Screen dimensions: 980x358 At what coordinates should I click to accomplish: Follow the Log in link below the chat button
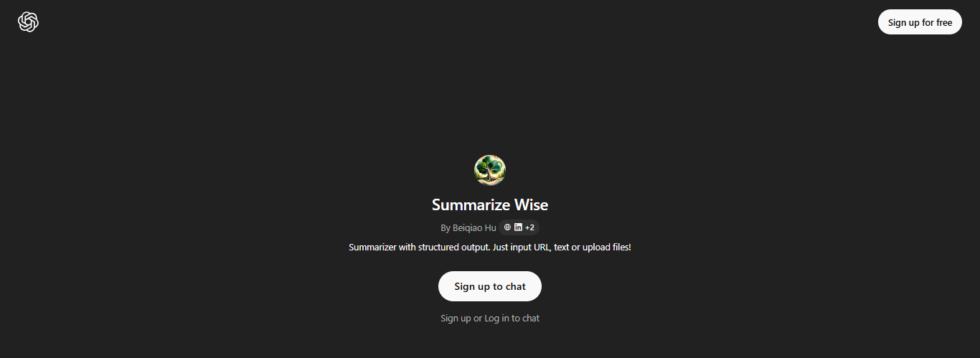pyautogui.click(x=496, y=318)
